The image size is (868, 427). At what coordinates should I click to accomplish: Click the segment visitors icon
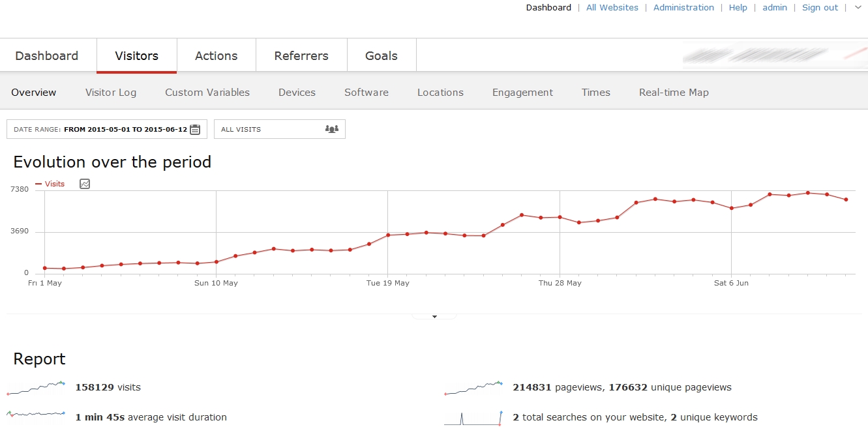point(332,129)
